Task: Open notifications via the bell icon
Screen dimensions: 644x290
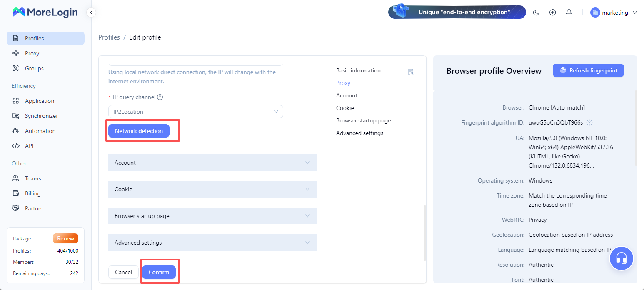Action: pyautogui.click(x=569, y=12)
